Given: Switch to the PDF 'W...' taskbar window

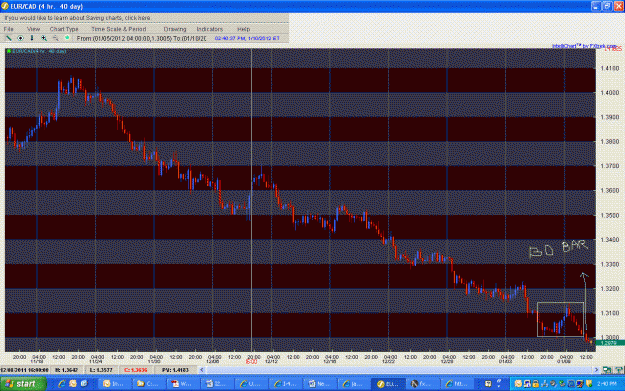Looking at the screenshot, I should click(182, 384).
